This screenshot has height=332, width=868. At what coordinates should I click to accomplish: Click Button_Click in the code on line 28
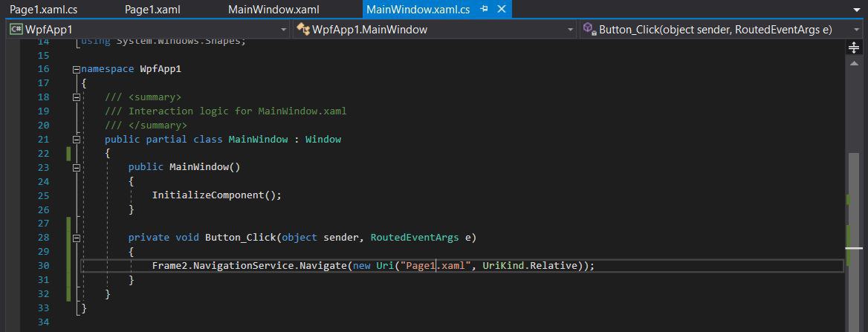coord(240,238)
